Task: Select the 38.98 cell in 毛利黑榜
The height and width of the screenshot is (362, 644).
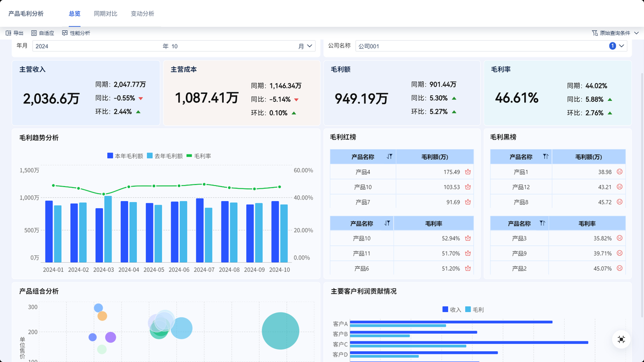Action: tap(589, 172)
